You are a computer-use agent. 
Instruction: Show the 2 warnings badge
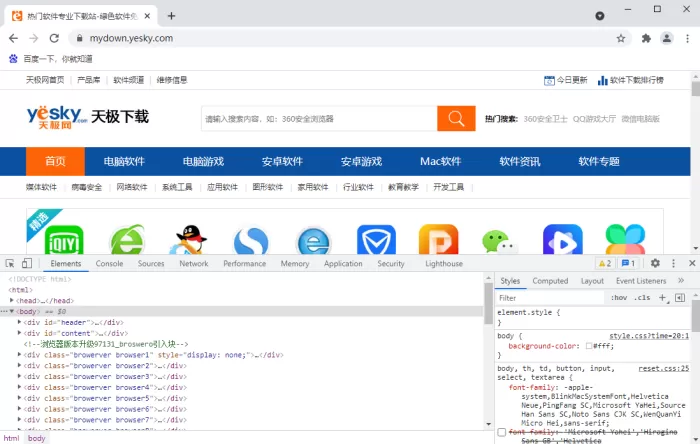[x=605, y=263]
